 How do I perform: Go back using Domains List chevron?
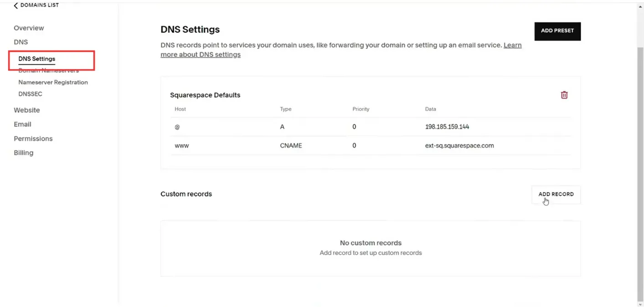(15, 5)
